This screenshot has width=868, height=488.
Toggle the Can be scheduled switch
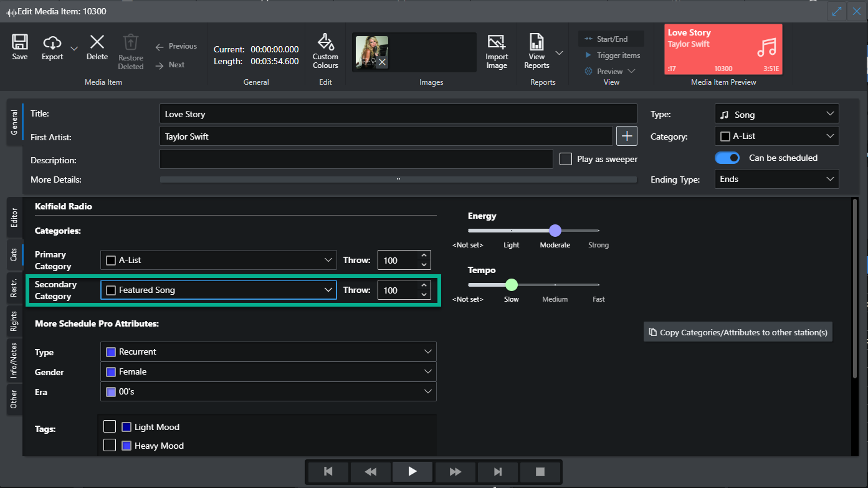tap(727, 158)
